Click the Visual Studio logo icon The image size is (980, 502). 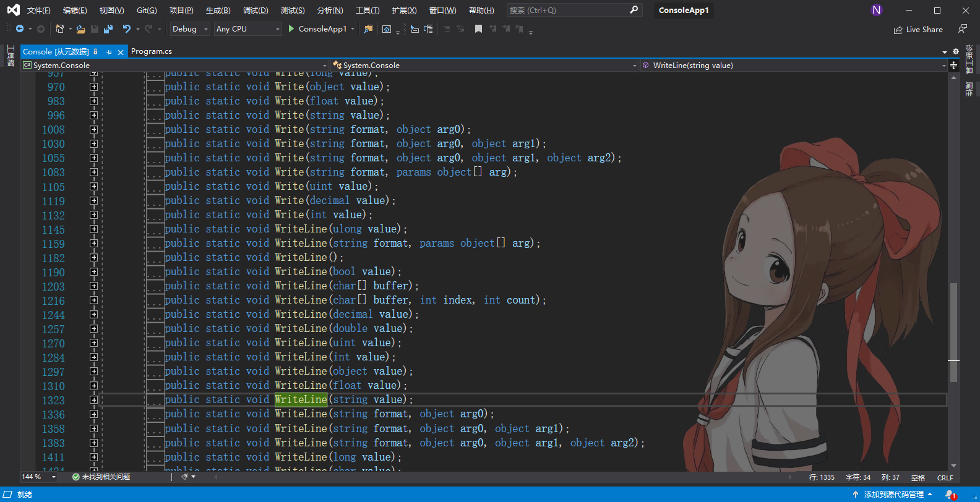tap(13, 10)
